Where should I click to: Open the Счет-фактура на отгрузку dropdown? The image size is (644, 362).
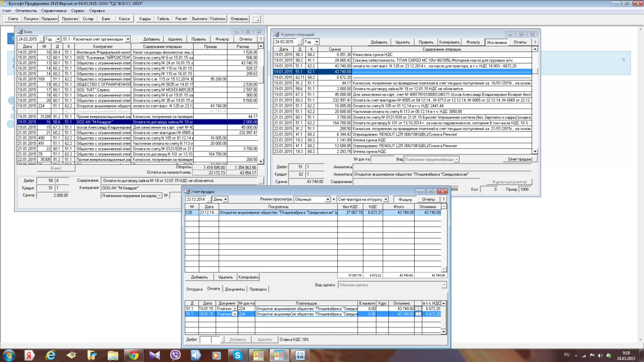(386, 200)
